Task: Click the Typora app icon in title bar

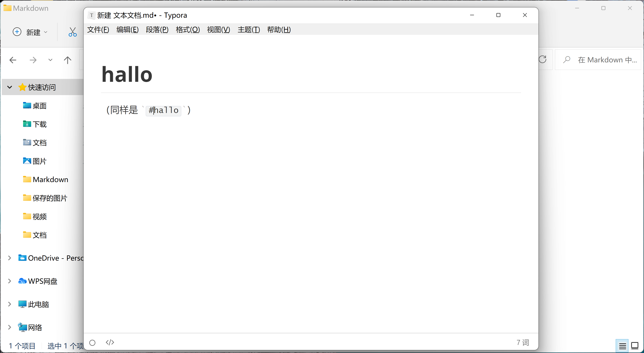Action: 92,15
